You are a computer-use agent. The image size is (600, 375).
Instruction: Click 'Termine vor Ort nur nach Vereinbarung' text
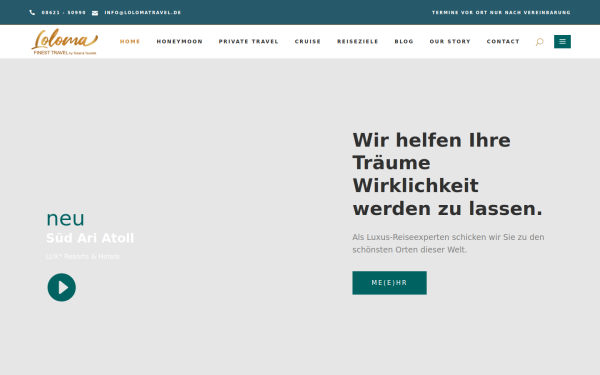click(x=501, y=13)
